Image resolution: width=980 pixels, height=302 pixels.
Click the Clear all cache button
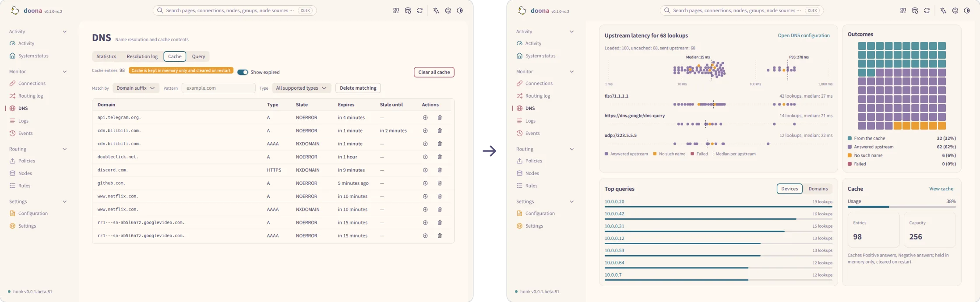tap(434, 72)
